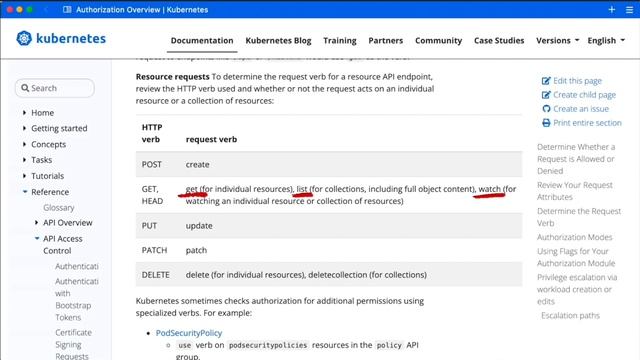Open Kubernetes Blog in the nav
This screenshot has height=360, width=640.
[x=278, y=40]
